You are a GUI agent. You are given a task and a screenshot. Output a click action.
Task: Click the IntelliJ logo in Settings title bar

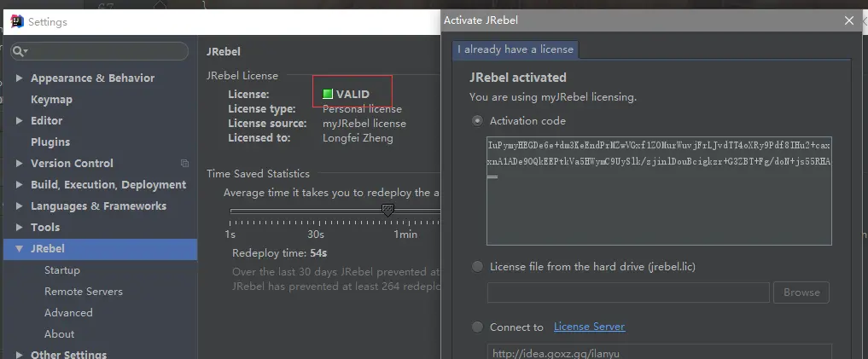coord(16,21)
